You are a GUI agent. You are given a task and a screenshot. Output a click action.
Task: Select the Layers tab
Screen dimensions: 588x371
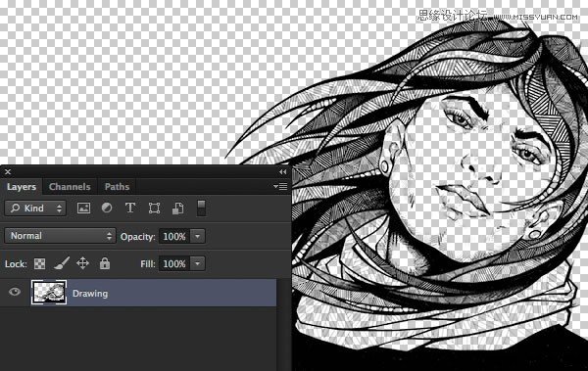[22, 187]
